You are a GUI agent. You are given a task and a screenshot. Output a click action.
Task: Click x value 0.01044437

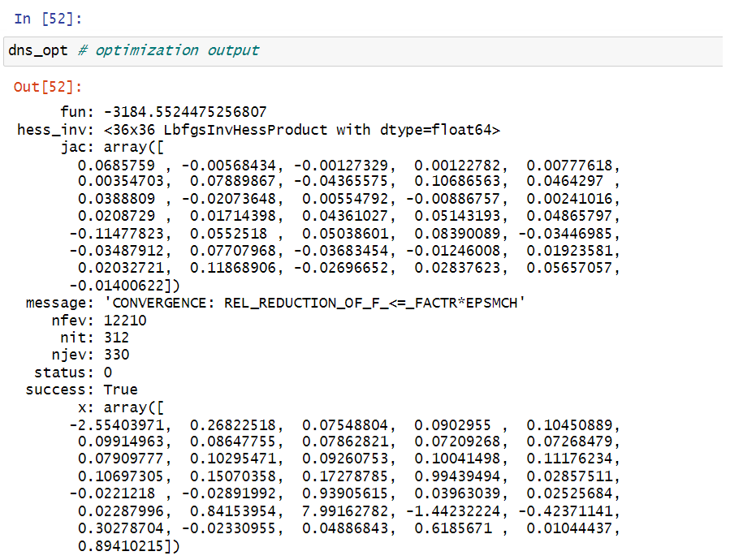(569, 529)
